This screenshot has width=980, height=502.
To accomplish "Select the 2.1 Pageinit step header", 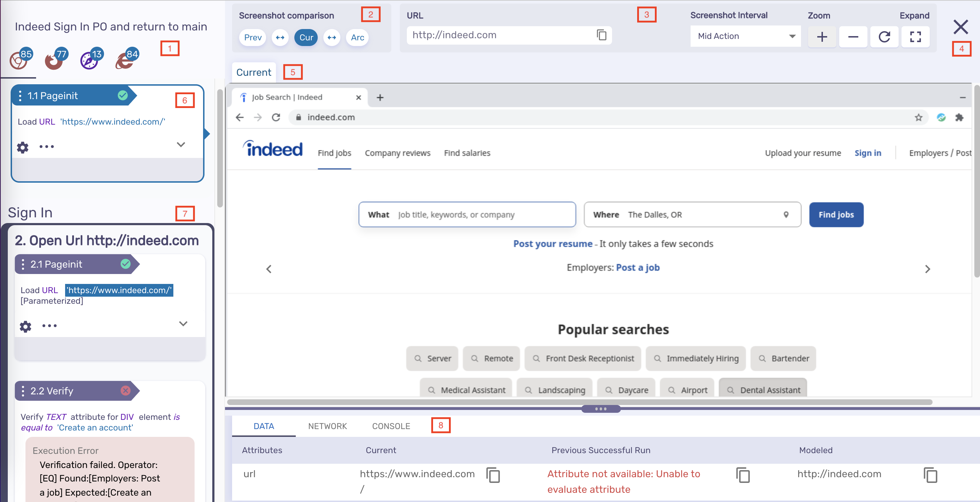I will [77, 264].
